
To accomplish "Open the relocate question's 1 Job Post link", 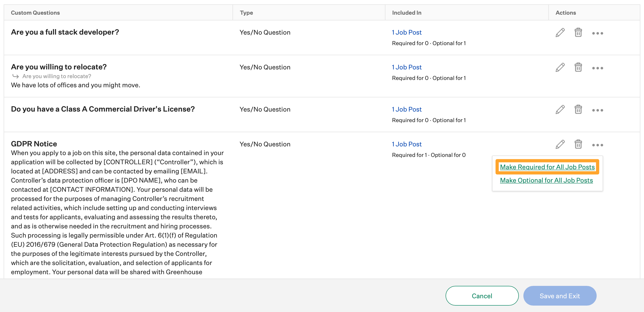I will 406,67.
